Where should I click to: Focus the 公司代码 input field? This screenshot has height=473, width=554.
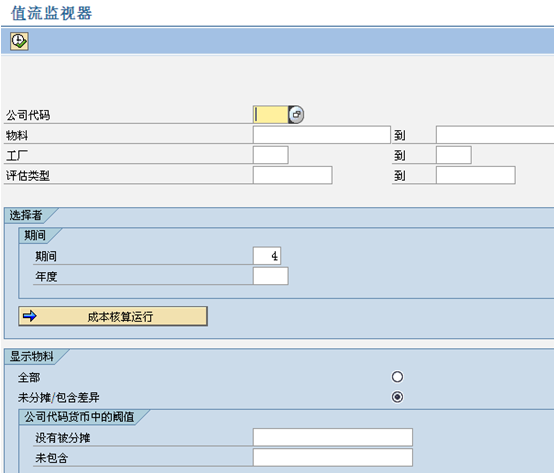point(271,115)
